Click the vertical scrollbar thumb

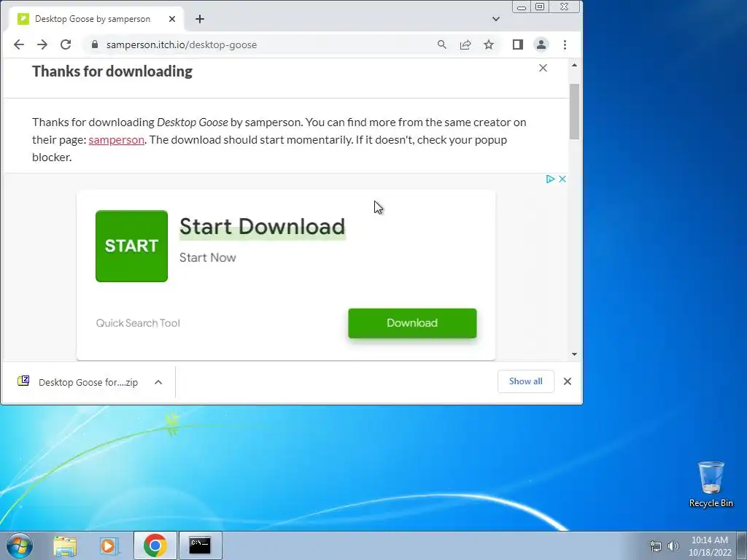(x=575, y=112)
